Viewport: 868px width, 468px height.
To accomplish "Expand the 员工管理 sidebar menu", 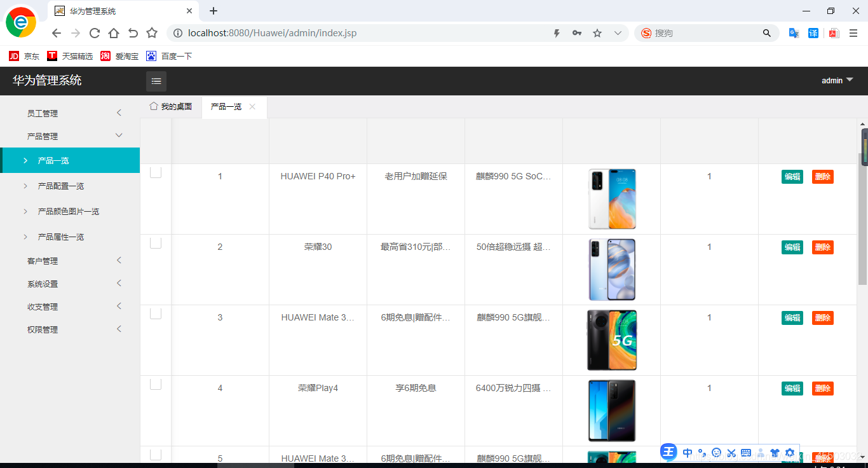I will coord(70,113).
